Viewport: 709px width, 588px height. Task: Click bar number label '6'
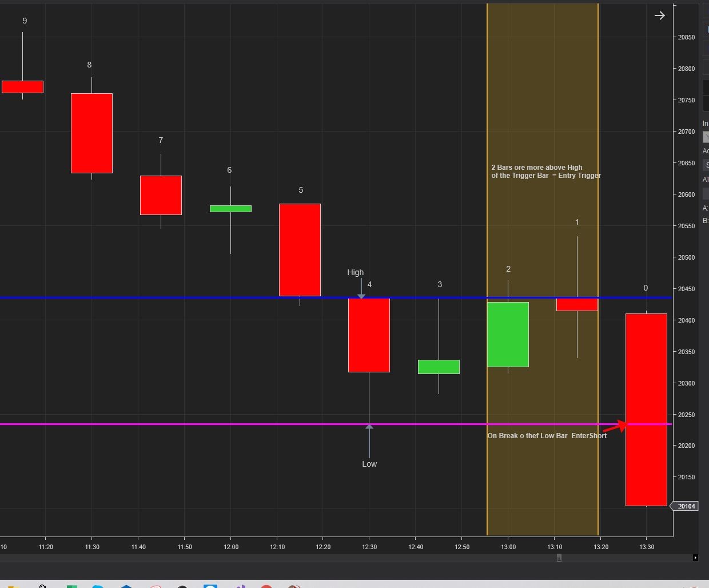coord(229,170)
